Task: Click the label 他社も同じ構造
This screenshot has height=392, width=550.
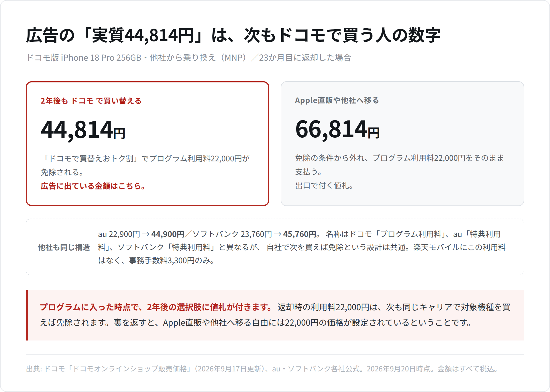Action: [x=64, y=247]
